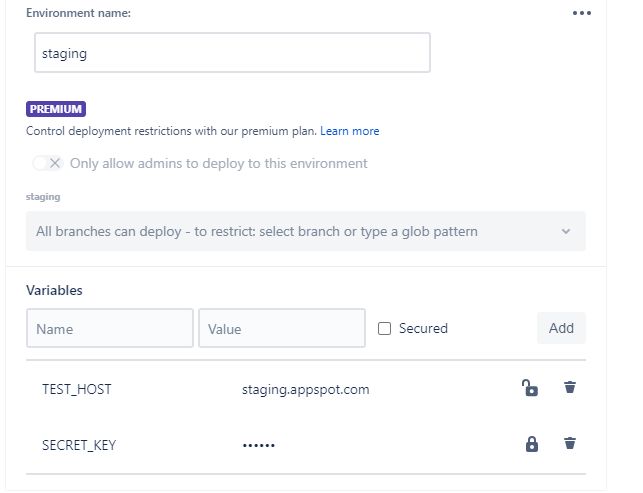Open the environment more options menu
Image resolution: width=643 pixels, height=493 pixels.
tap(582, 13)
